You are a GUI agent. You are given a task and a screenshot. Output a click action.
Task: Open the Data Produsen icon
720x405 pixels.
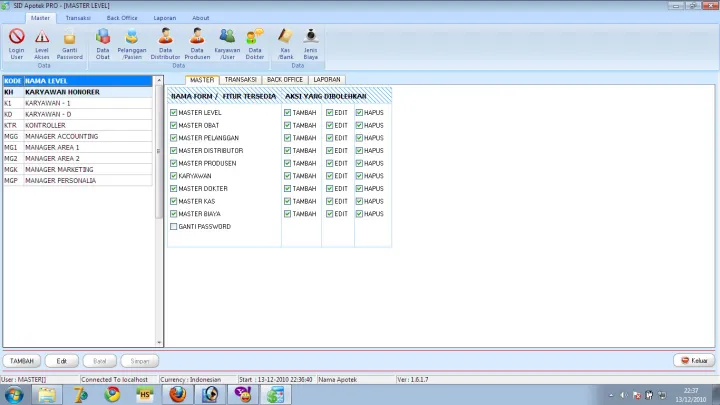[x=197, y=44]
